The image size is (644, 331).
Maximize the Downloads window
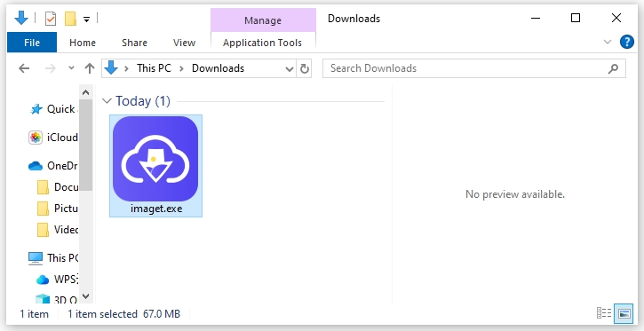tap(576, 18)
